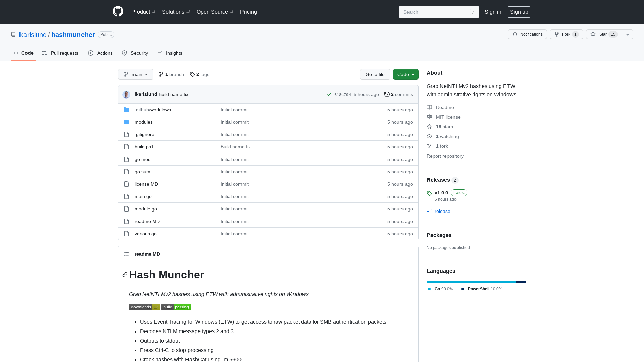The image size is (644, 362).
Task: Switch to the Code tab
Action: (x=23, y=53)
